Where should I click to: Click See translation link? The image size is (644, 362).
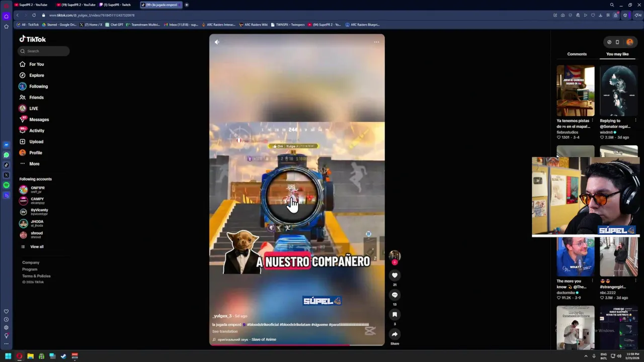click(224, 331)
